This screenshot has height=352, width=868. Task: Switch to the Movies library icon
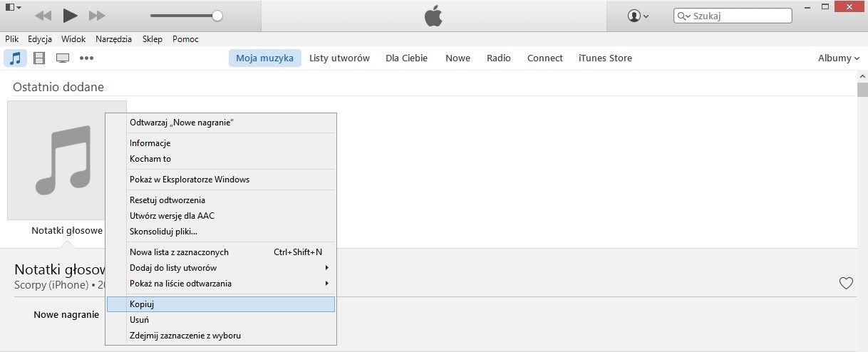(x=39, y=58)
